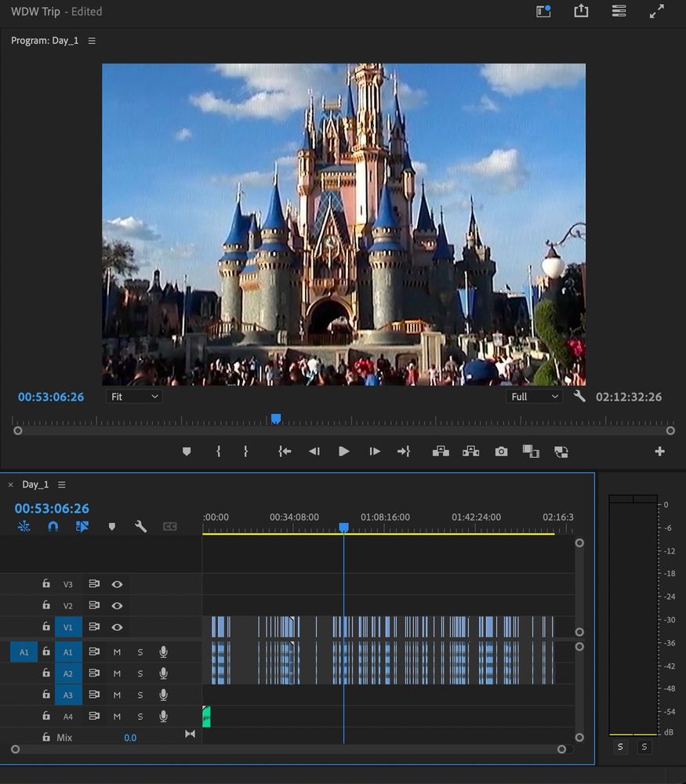Toggle Linked Selection in the timeline
This screenshot has height=784, width=686.
(82, 526)
